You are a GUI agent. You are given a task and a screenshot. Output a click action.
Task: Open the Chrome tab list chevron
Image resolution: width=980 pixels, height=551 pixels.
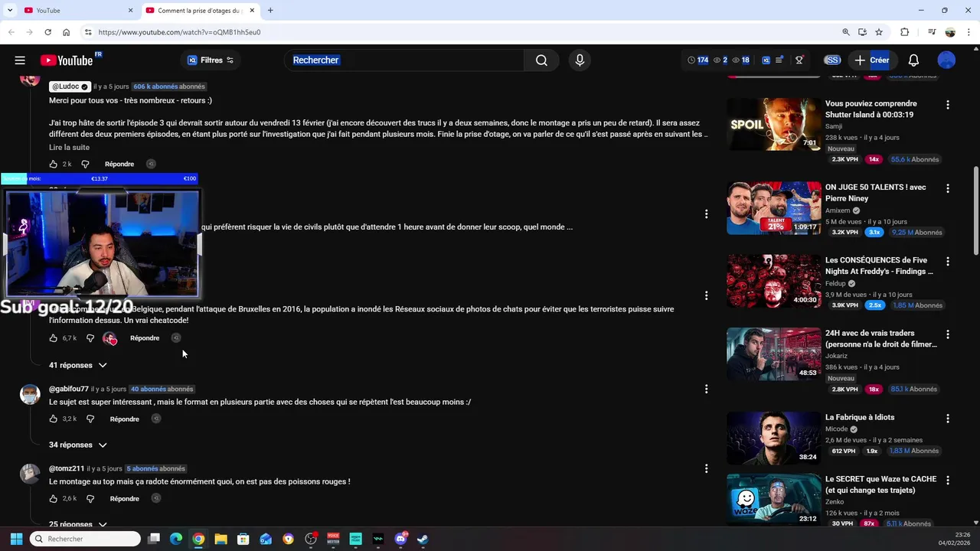click(10, 10)
